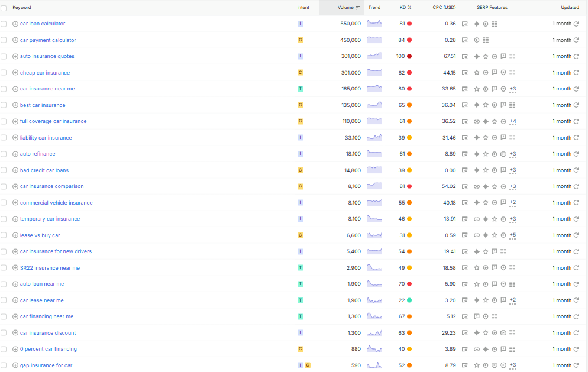Toggle the select-all checkbox in header
Image resolution: width=588 pixels, height=372 pixels.
4,8
